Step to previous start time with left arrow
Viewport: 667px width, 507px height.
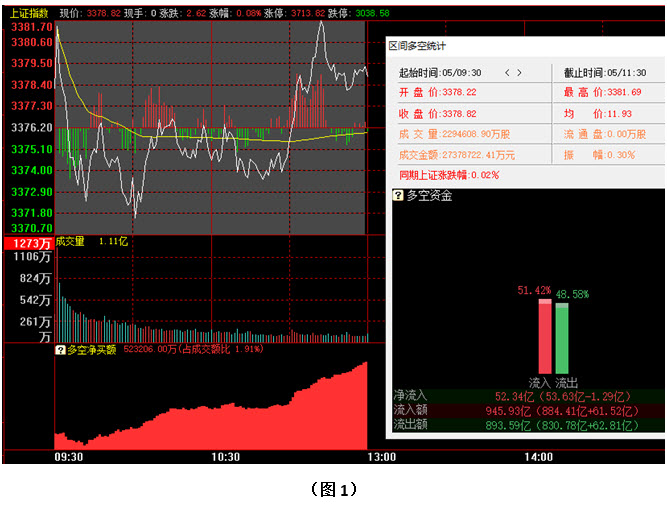pyautogui.click(x=507, y=73)
